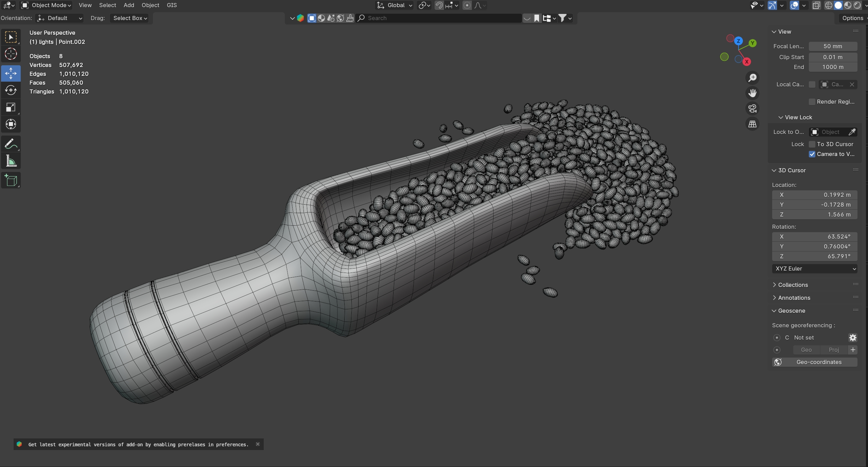Open the Options button at top right

pyautogui.click(x=852, y=18)
